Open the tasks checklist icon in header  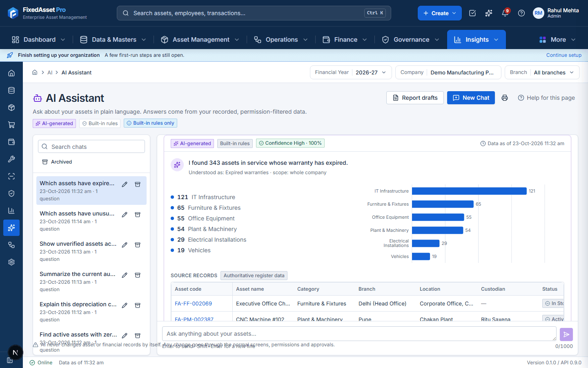(x=472, y=13)
